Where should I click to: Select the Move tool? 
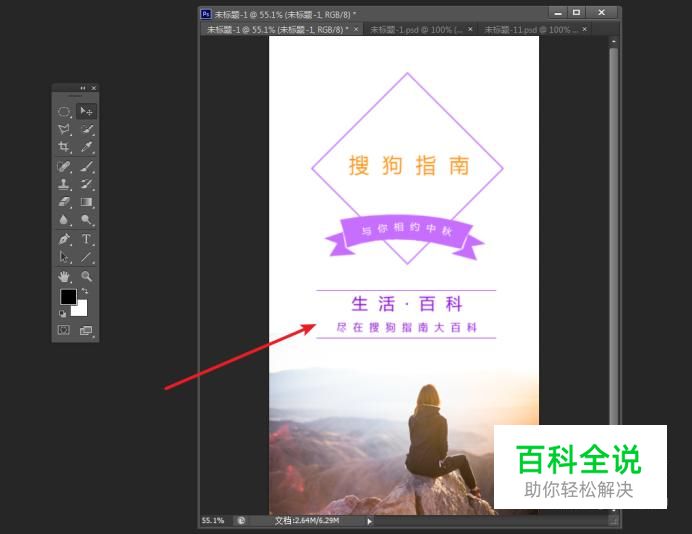tap(86, 111)
